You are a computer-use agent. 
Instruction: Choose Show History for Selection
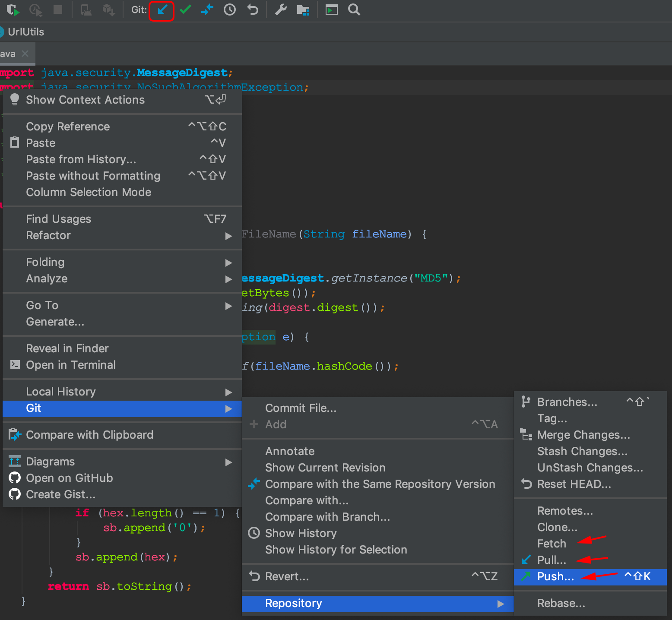point(377,550)
